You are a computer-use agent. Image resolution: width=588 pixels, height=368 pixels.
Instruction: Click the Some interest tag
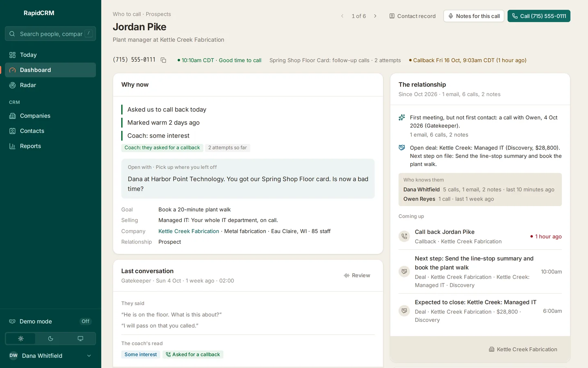(140, 355)
